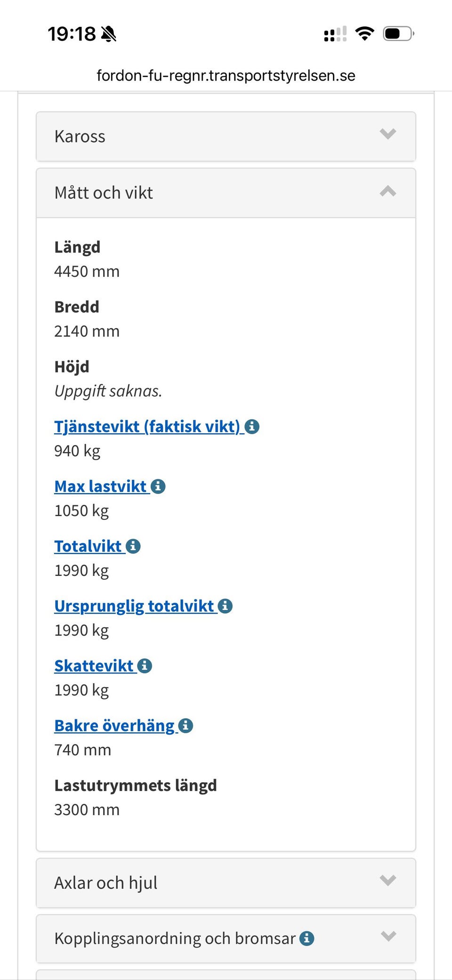Viewport: 452px width, 980px height.
Task: Open the Skattevikt link
Action: [94, 666]
